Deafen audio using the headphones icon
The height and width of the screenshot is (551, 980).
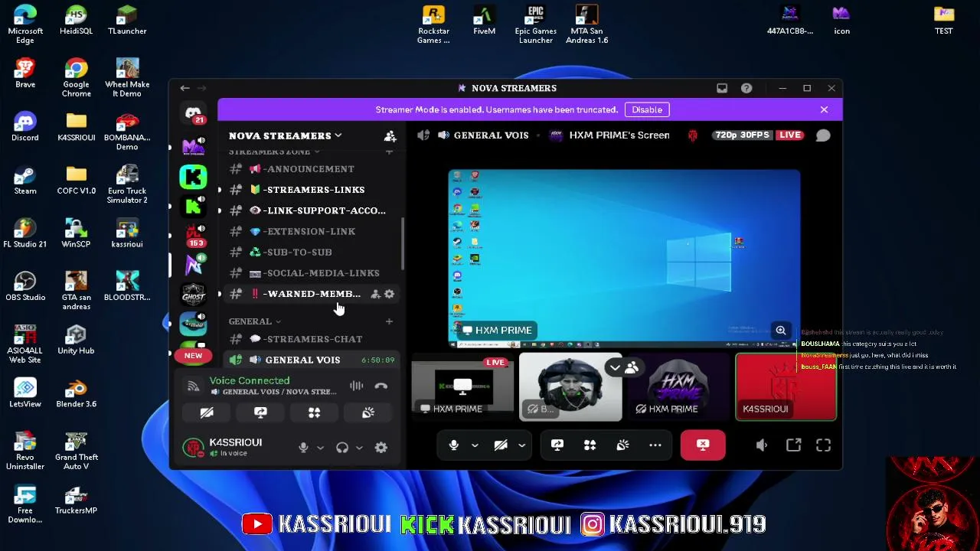(x=342, y=448)
